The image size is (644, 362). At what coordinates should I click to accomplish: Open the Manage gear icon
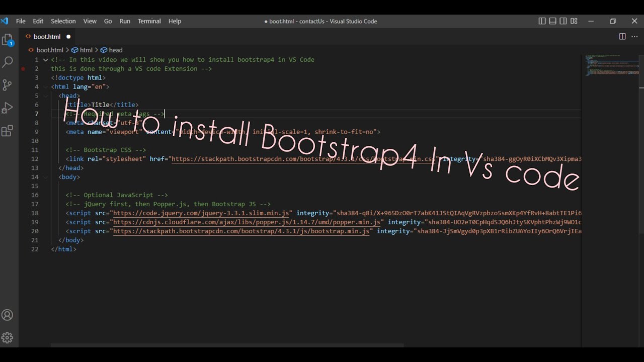coord(8,337)
